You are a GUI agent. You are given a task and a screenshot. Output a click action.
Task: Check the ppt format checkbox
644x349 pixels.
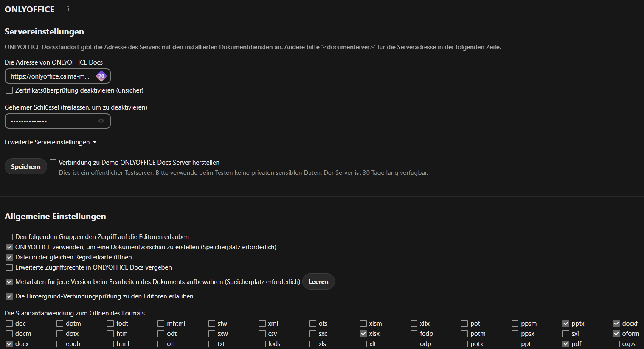(x=515, y=344)
